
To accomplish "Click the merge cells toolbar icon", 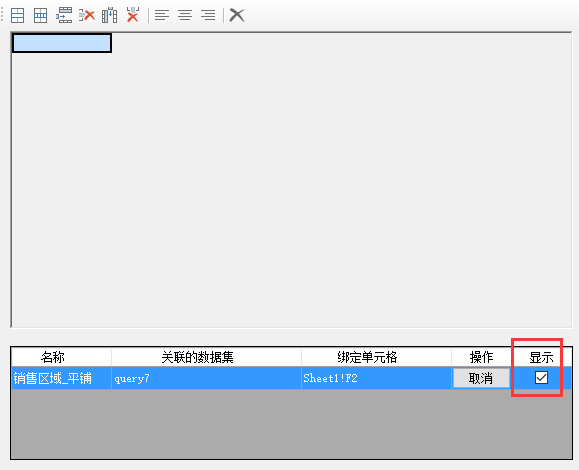I will click(17, 16).
